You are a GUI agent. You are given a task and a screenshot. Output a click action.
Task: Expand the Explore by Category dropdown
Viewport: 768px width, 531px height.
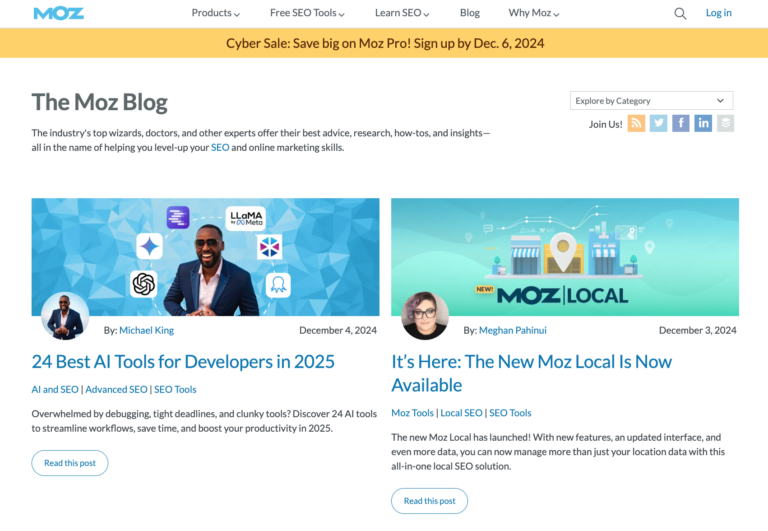pos(651,100)
